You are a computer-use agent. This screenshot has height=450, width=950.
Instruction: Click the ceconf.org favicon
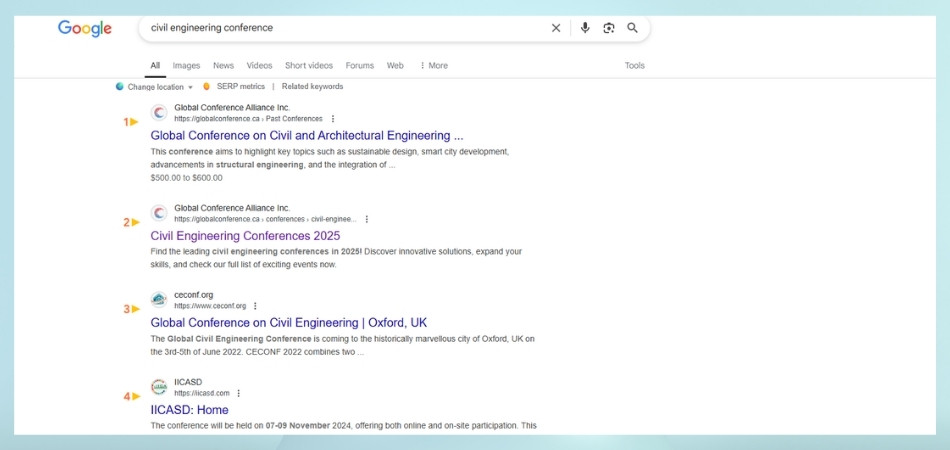(x=159, y=300)
